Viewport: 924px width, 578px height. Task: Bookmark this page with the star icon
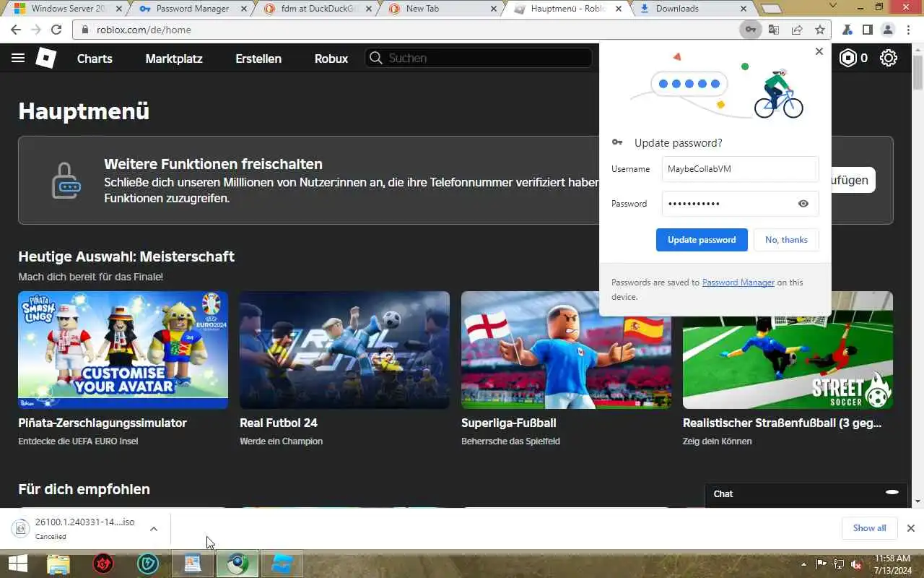click(820, 30)
